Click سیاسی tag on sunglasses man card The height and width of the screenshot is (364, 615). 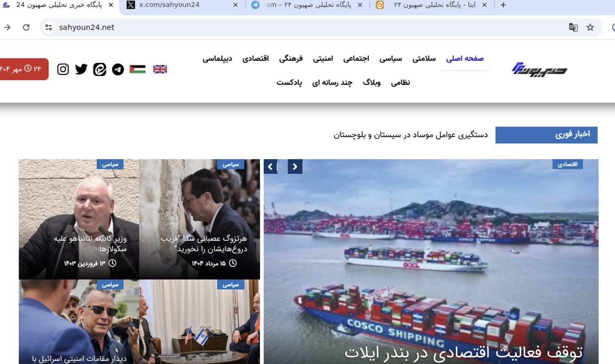[110, 285]
